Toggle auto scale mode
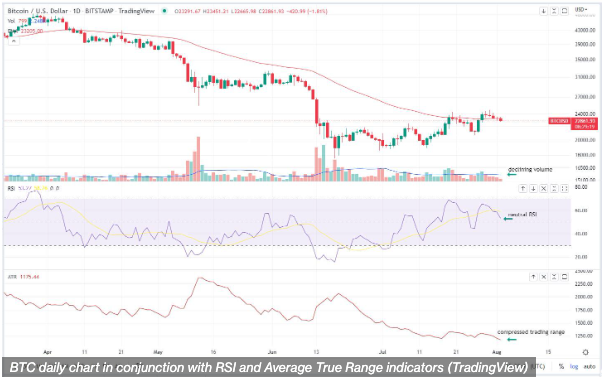Screen dimensions: 606x378 tap(589, 366)
